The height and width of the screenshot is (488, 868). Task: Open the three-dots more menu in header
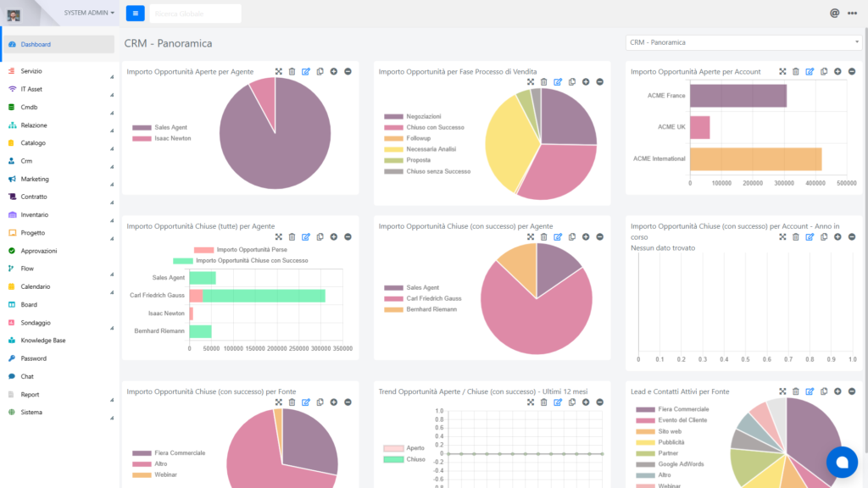pyautogui.click(x=852, y=14)
